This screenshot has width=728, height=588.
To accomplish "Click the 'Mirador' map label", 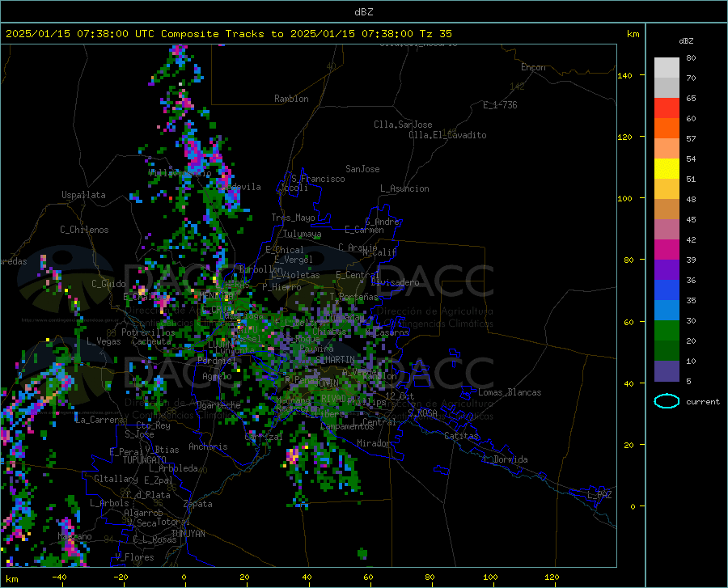I will [x=374, y=443].
